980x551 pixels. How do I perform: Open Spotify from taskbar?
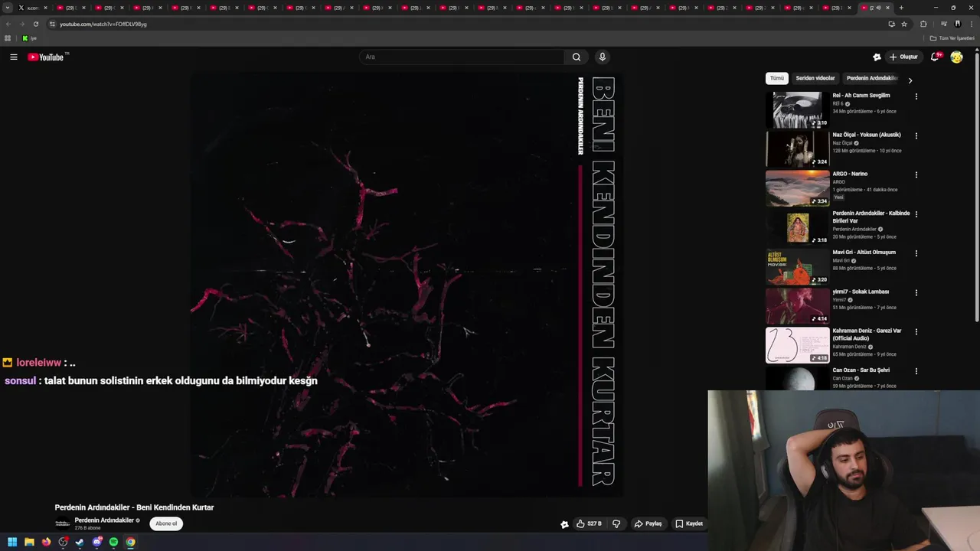113,542
